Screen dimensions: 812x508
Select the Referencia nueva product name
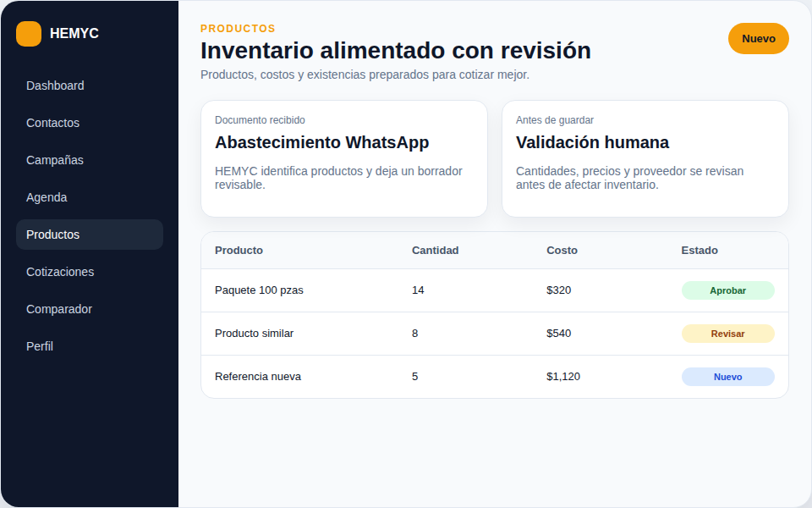click(258, 376)
